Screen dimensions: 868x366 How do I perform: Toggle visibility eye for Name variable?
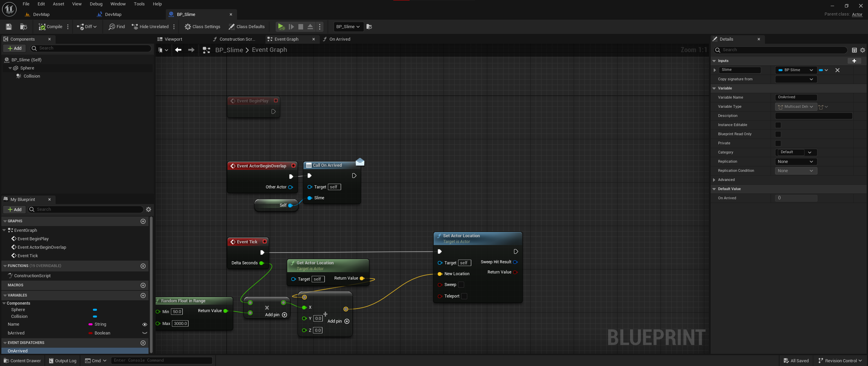click(x=145, y=324)
